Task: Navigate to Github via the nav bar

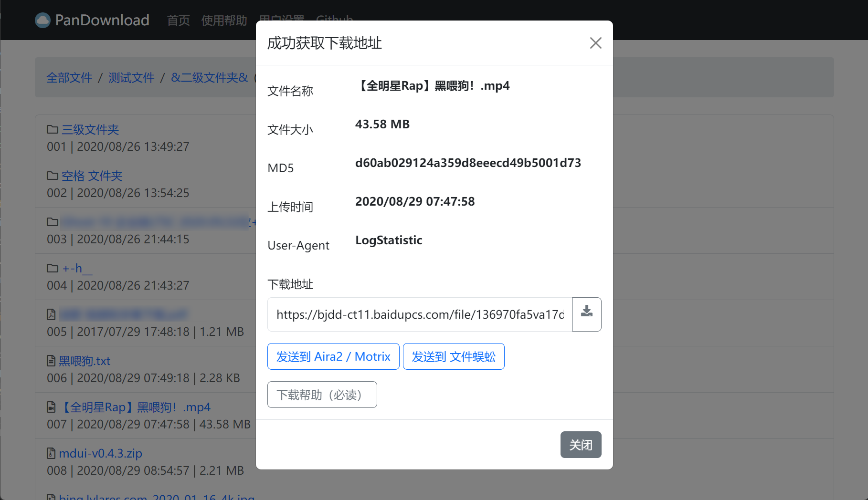Action: 334,20
